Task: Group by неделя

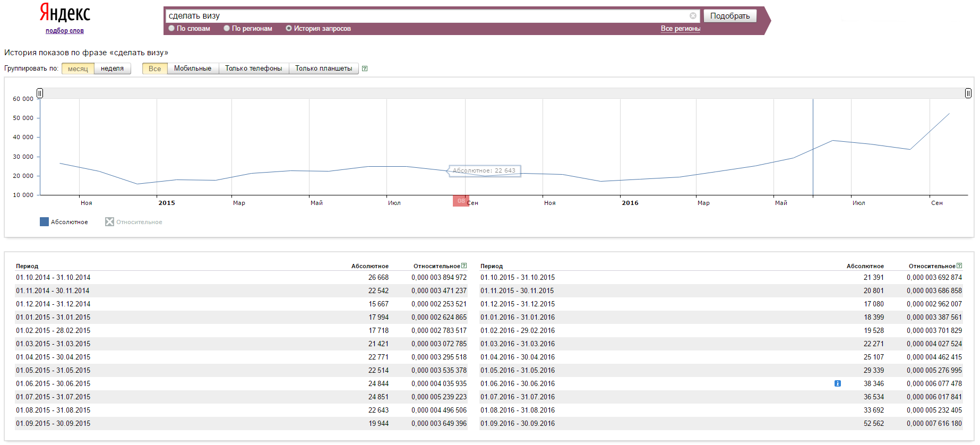Action: click(113, 69)
